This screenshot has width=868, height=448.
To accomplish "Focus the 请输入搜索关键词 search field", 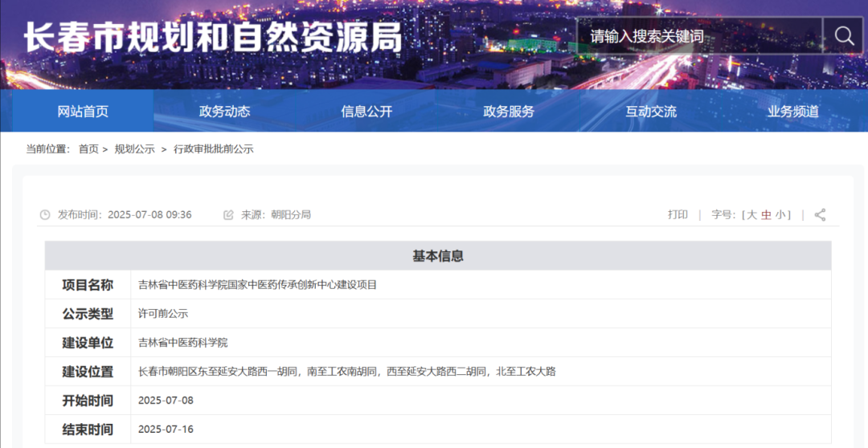I will coord(700,36).
